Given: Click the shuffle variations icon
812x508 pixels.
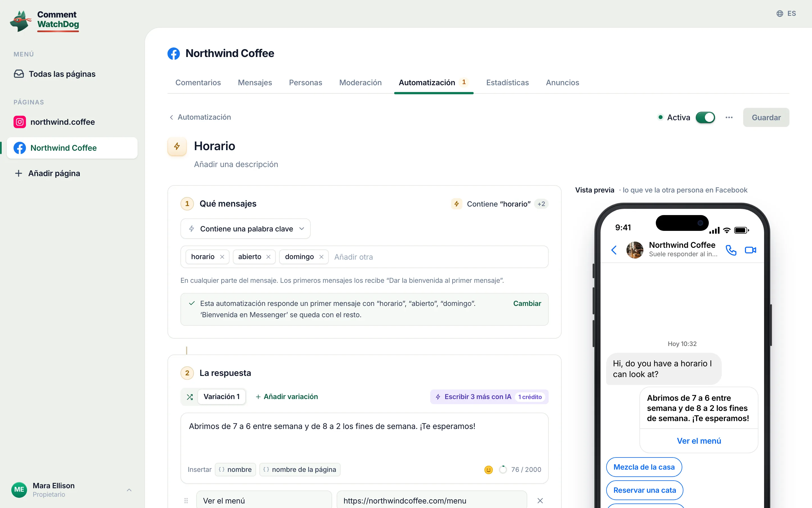Looking at the screenshot, I should pyautogui.click(x=190, y=397).
